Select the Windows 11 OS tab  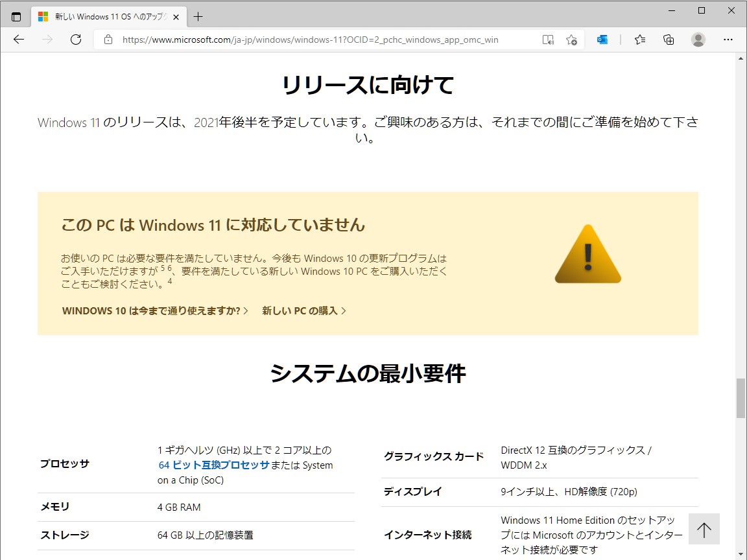104,16
